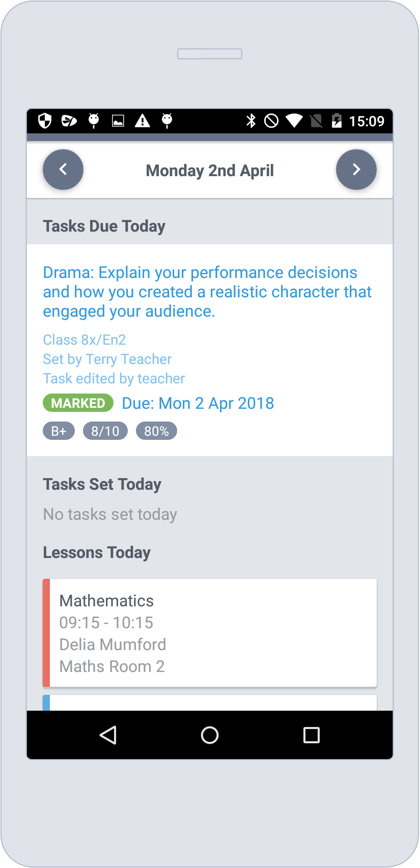Open the Drama performance task
The width and height of the screenshot is (420, 868).
[207, 291]
